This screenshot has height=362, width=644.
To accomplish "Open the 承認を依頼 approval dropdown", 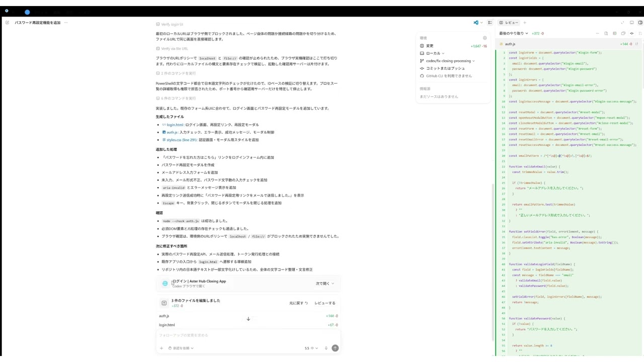I will [x=181, y=348].
